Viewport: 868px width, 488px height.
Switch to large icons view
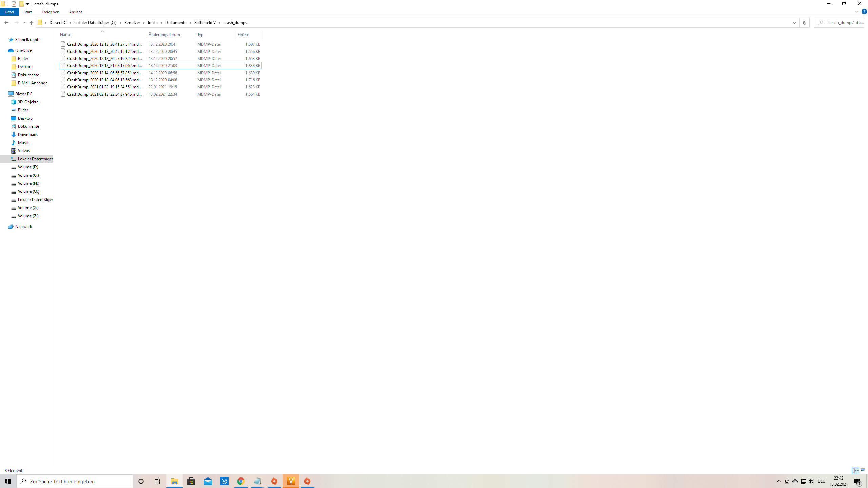(863, 470)
